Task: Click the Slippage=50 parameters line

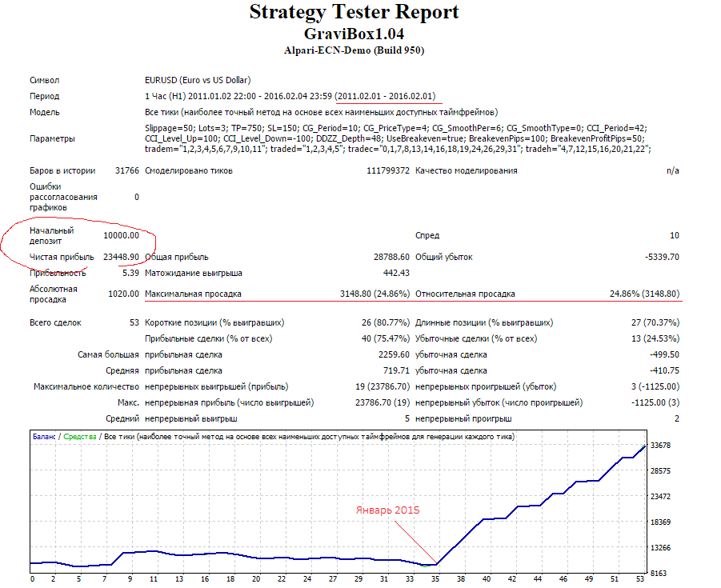Action: 396,128
